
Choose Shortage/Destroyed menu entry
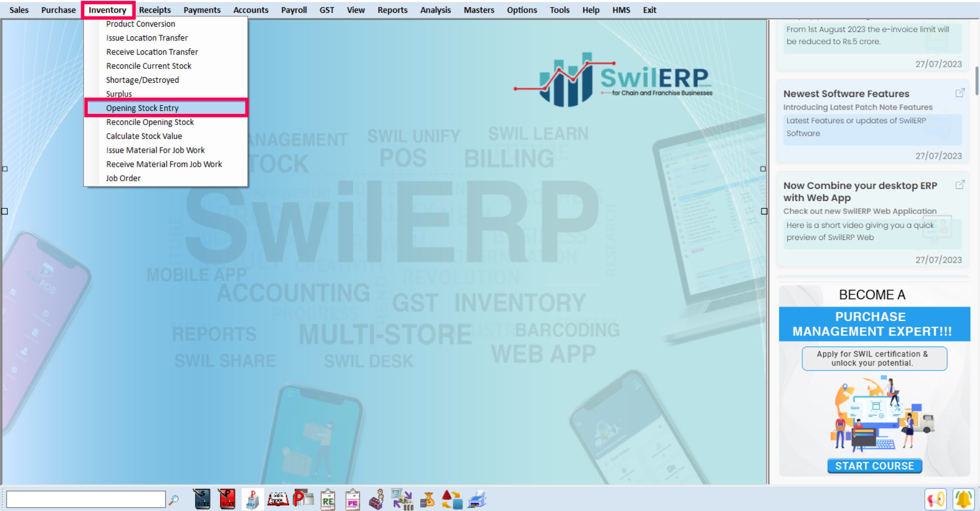(166, 80)
